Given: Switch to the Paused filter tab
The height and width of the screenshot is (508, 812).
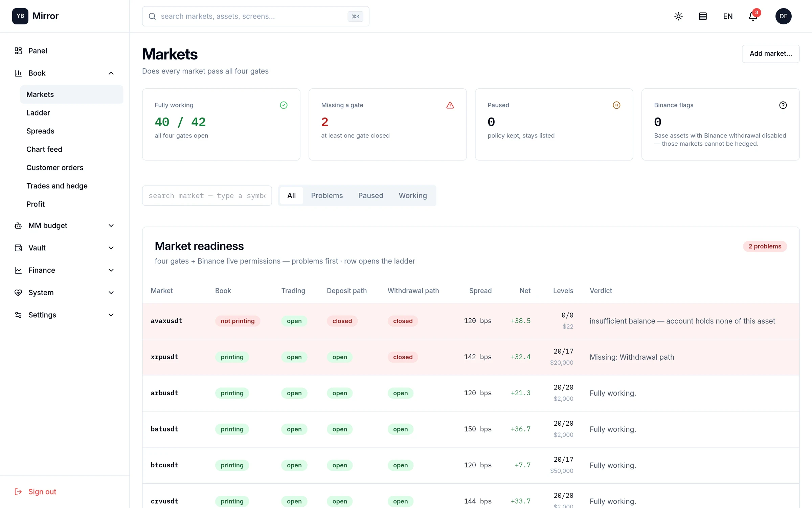Looking at the screenshot, I should pos(370,196).
